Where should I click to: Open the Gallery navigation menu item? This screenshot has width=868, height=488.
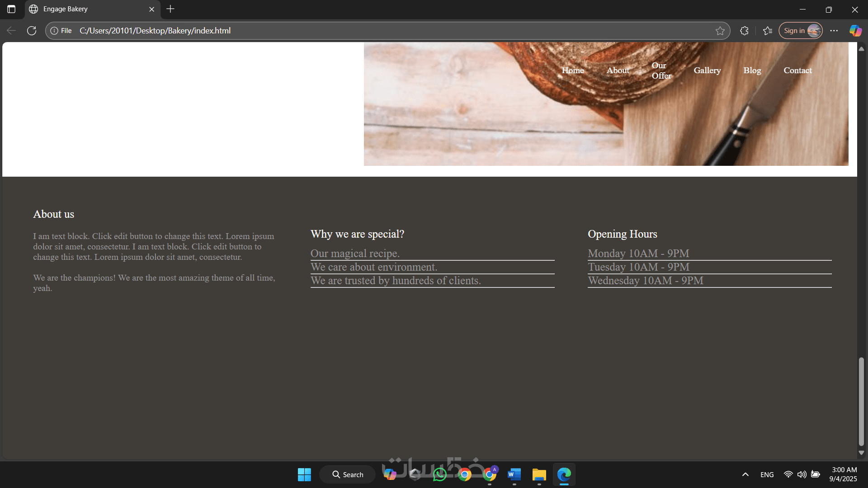[x=707, y=70]
